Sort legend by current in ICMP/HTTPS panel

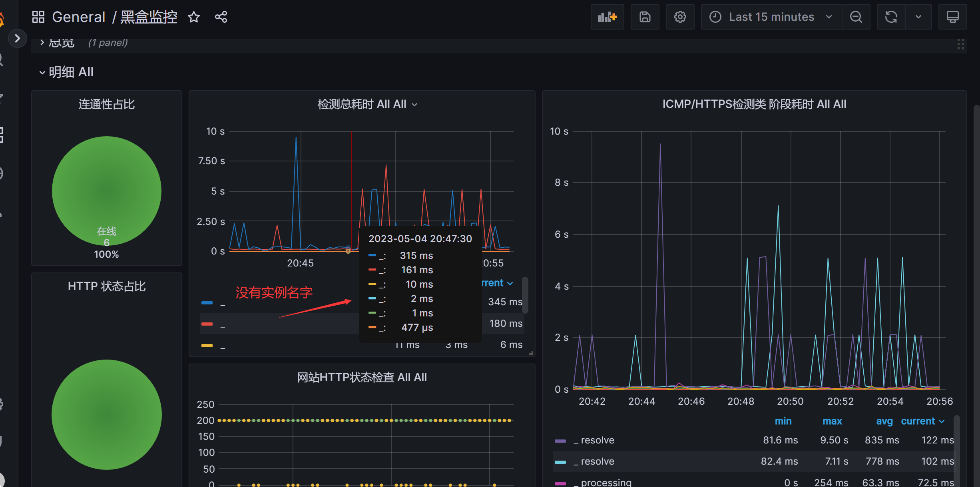[922, 421]
